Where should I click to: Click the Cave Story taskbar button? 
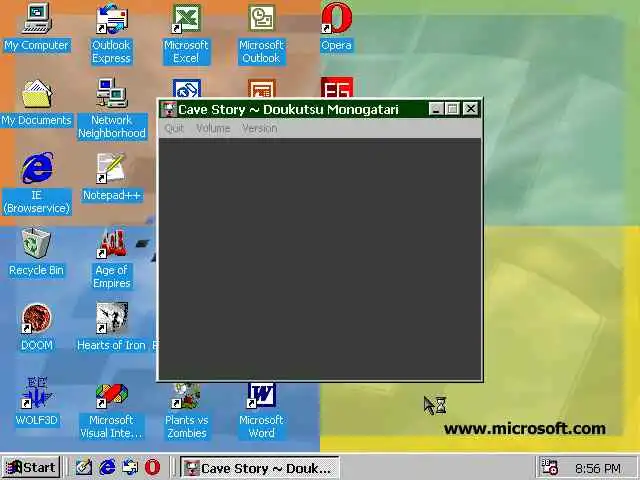coord(260,468)
